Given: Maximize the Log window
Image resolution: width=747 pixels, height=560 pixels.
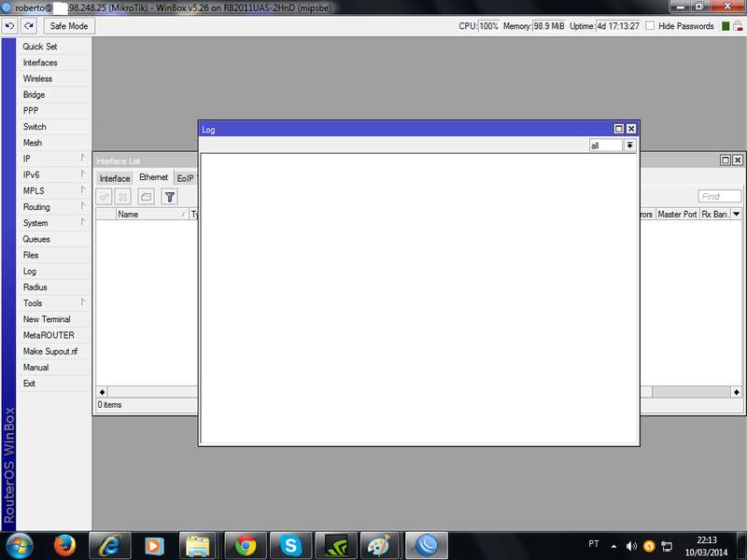Looking at the screenshot, I should (x=618, y=129).
